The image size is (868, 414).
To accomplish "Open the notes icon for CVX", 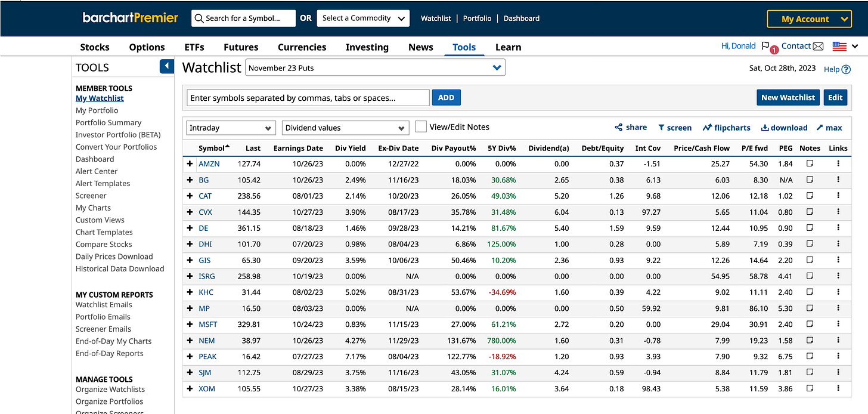I will [810, 212].
